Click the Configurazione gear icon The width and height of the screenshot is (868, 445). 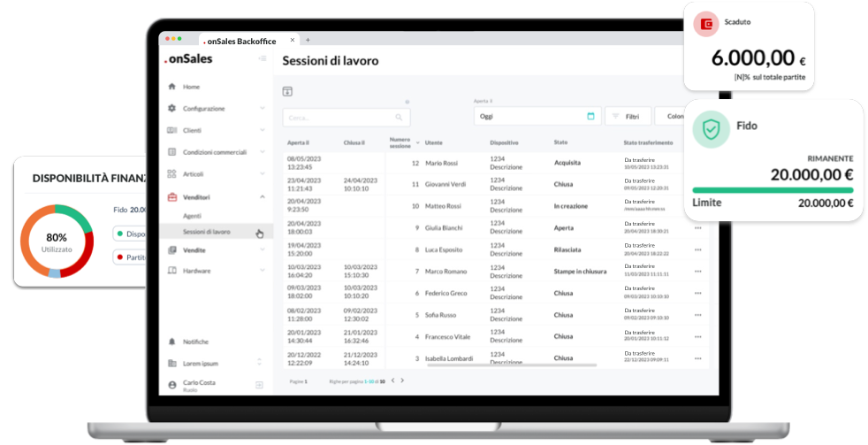pos(171,108)
